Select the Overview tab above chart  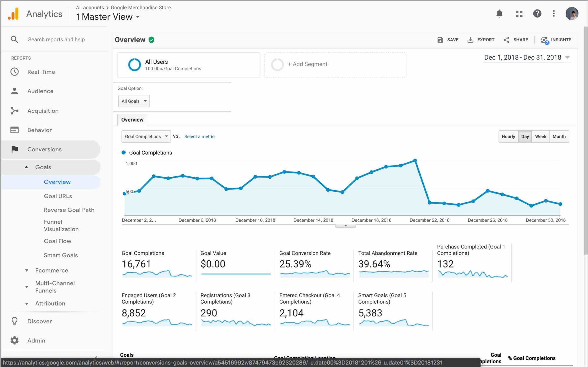tap(132, 120)
